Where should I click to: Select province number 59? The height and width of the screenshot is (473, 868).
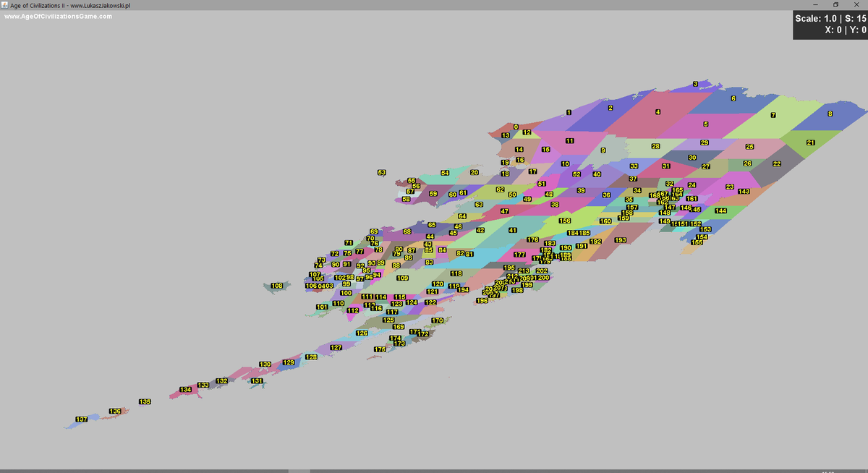(x=433, y=194)
